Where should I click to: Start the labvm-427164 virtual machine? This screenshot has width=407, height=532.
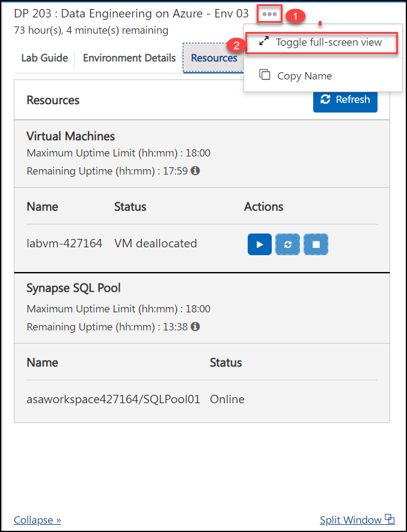(260, 244)
